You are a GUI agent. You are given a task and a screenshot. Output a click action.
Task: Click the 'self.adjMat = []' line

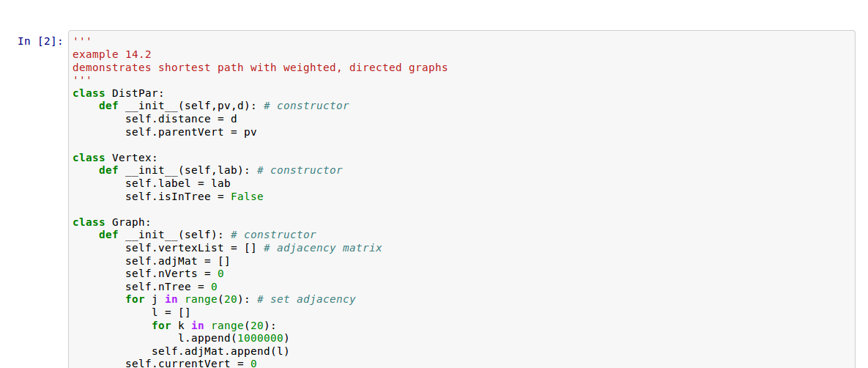point(177,261)
